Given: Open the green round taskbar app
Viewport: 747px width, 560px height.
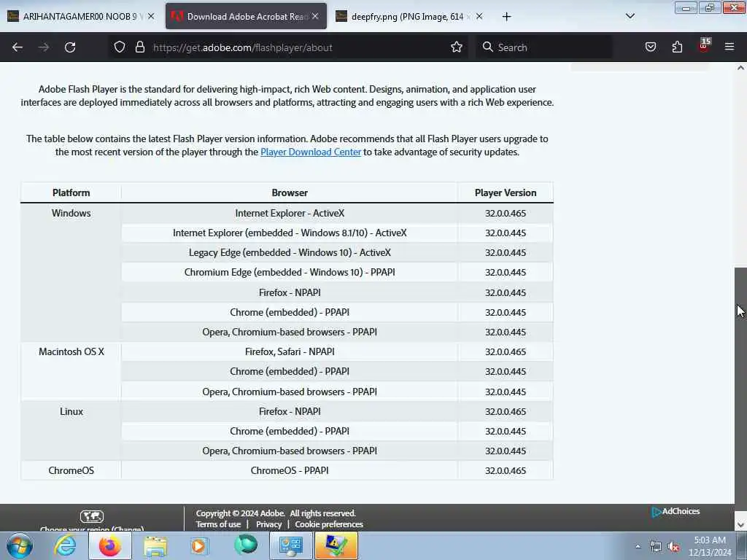Looking at the screenshot, I should pos(246,545).
